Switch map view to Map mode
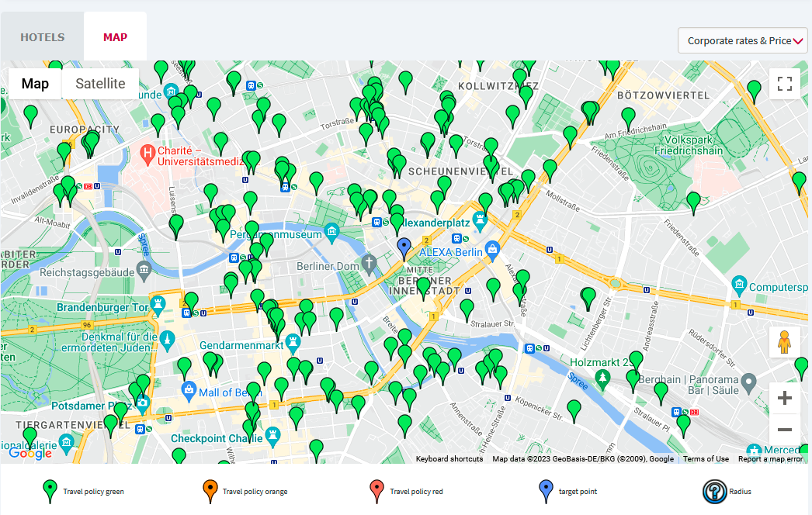Screen dimensions: 812x515 pyautogui.click(x=35, y=83)
